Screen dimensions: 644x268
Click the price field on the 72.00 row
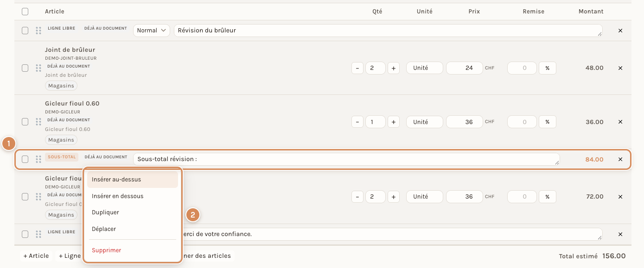point(465,197)
